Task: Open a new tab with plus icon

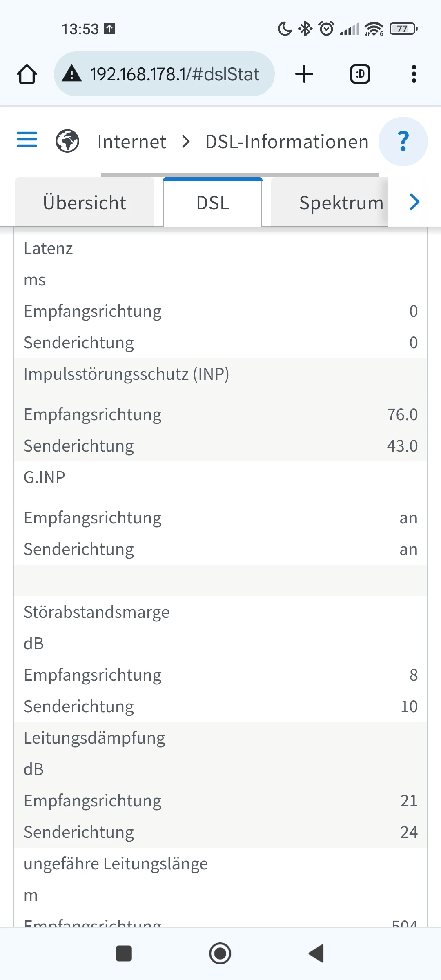Action: click(x=304, y=74)
